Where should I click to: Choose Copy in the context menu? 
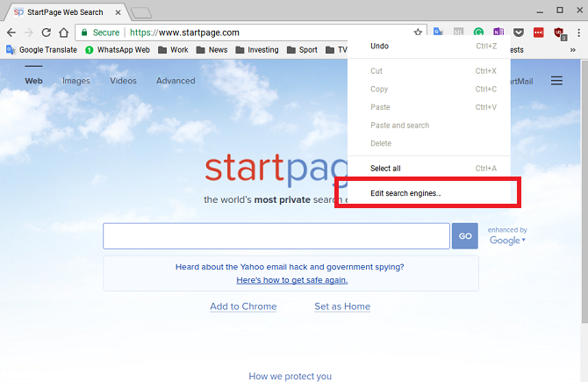[x=429, y=89]
